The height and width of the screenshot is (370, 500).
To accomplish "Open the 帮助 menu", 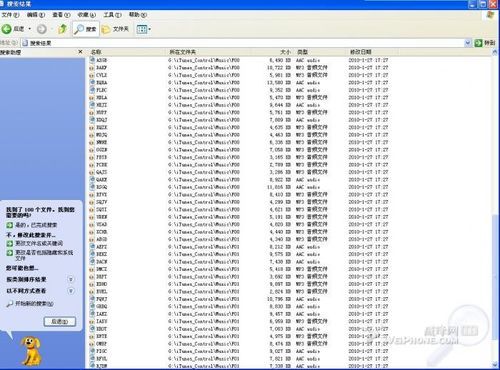I will [138, 15].
